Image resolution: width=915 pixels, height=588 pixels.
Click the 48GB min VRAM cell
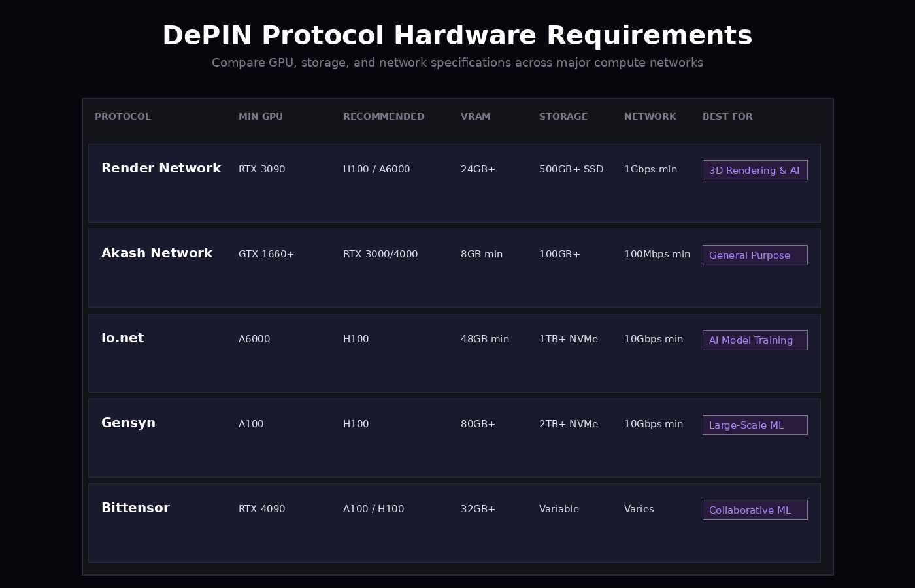tap(484, 339)
